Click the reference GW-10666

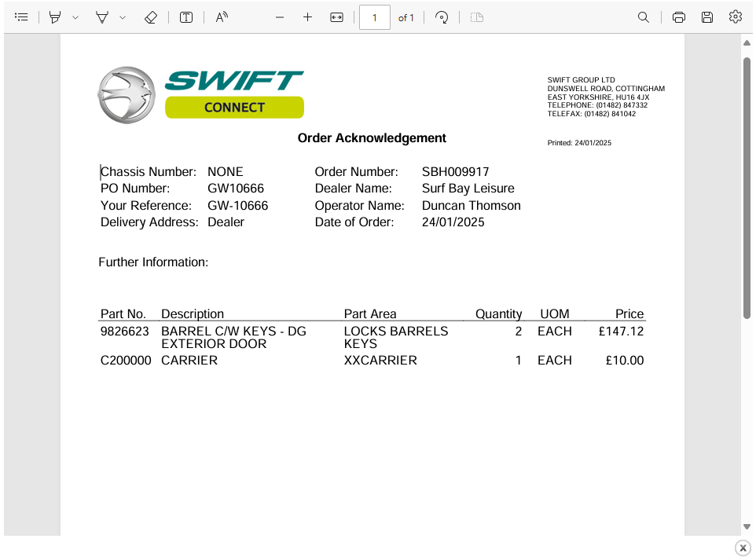pos(237,206)
